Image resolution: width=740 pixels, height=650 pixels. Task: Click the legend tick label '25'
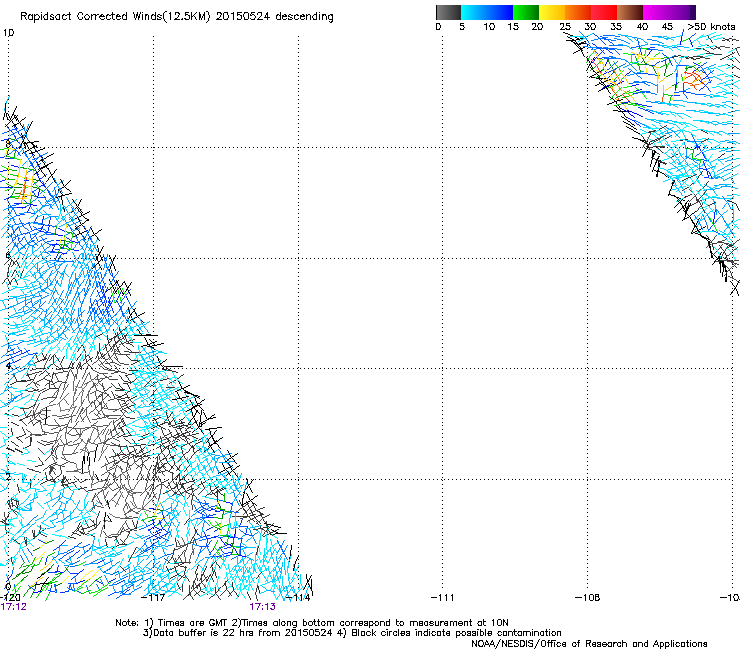pos(565,27)
